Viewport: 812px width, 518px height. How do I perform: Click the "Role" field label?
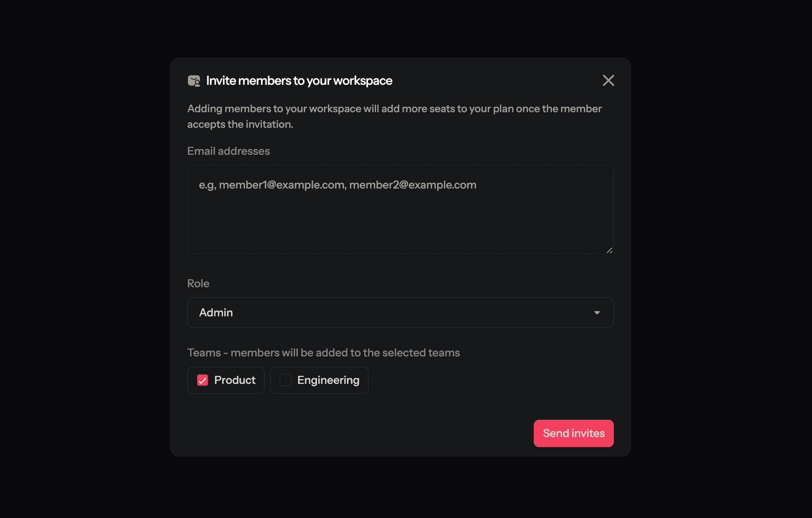click(198, 283)
